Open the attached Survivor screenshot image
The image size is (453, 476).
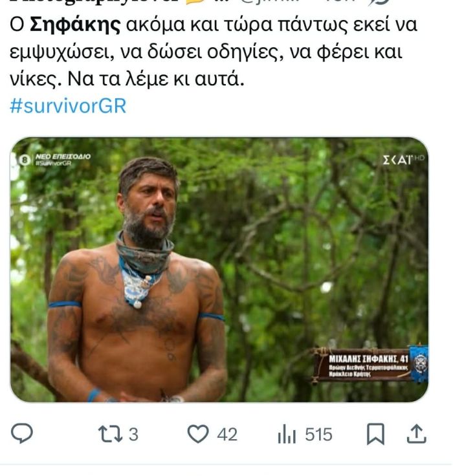[219, 270]
